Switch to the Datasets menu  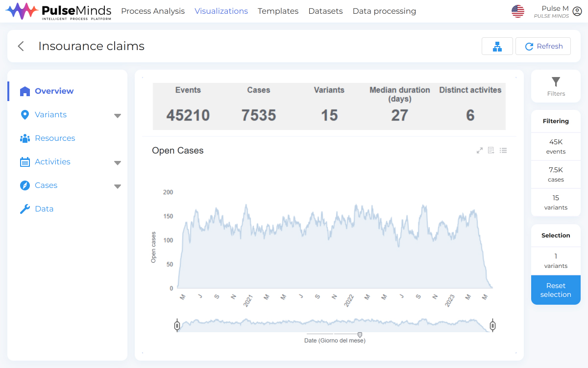pyautogui.click(x=325, y=11)
